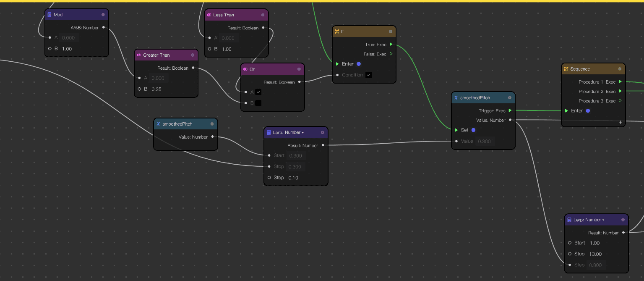The image size is (644, 281).
Task: Click the Greater Than Result: Boolean output port
Action: pyautogui.click(x=193, y=68)
